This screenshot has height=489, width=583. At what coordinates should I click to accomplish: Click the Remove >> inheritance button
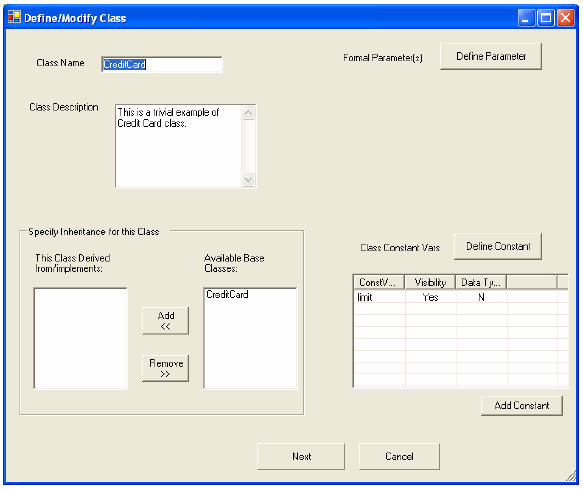pos(165,368)
